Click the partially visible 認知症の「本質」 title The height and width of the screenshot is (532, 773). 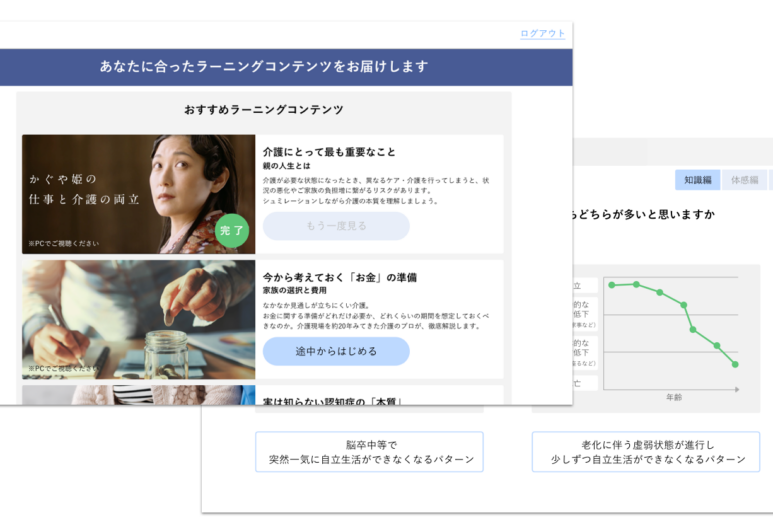pos(332,401)
